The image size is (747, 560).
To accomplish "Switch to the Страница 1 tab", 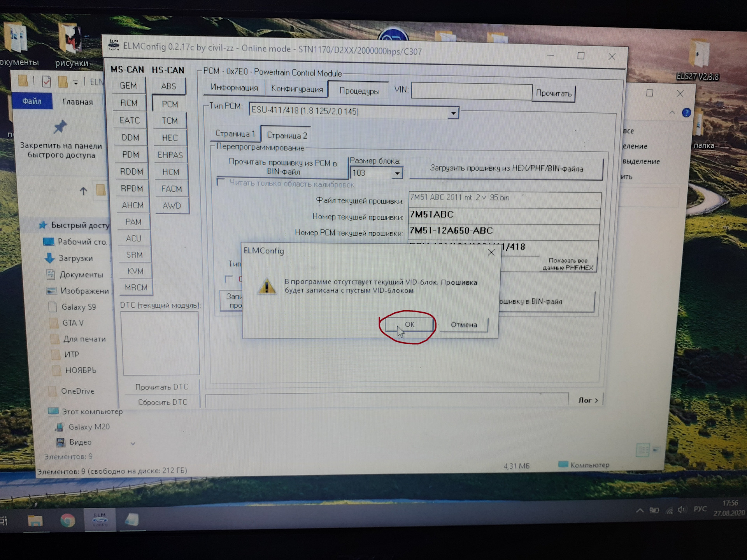I will pos(235,134).
